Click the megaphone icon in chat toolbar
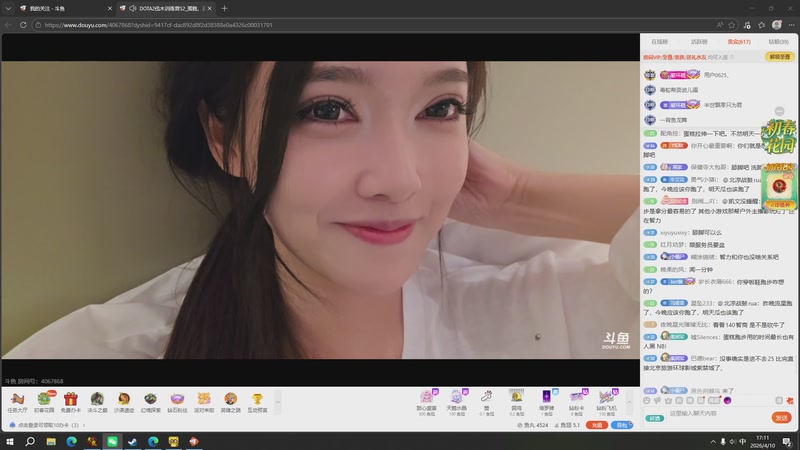Viewport: 800px width, 450px height. (x=658, y=401)
